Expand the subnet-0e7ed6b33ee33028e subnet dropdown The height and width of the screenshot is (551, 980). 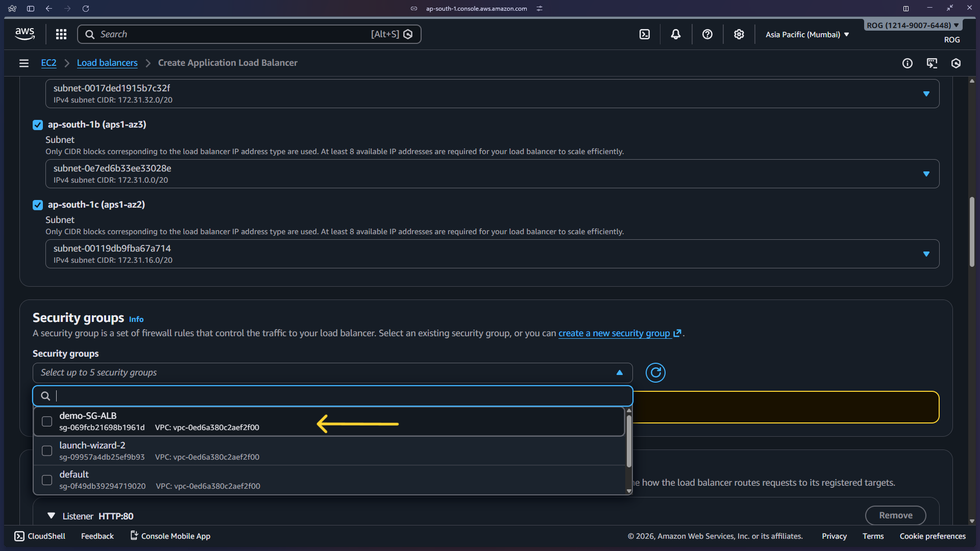tap(926, 173)
